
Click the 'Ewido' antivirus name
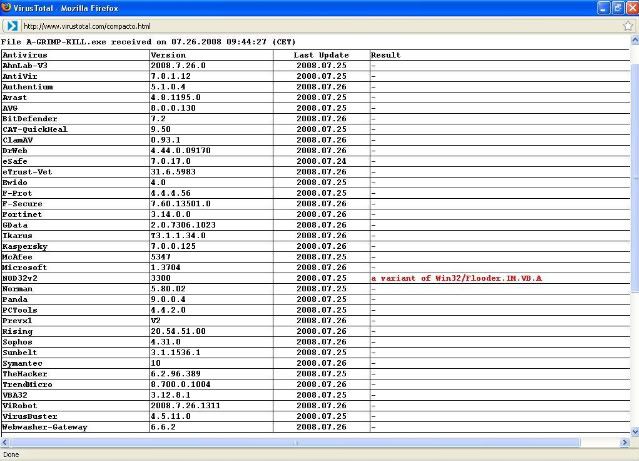pyautogui.click(x=15, y=182)
